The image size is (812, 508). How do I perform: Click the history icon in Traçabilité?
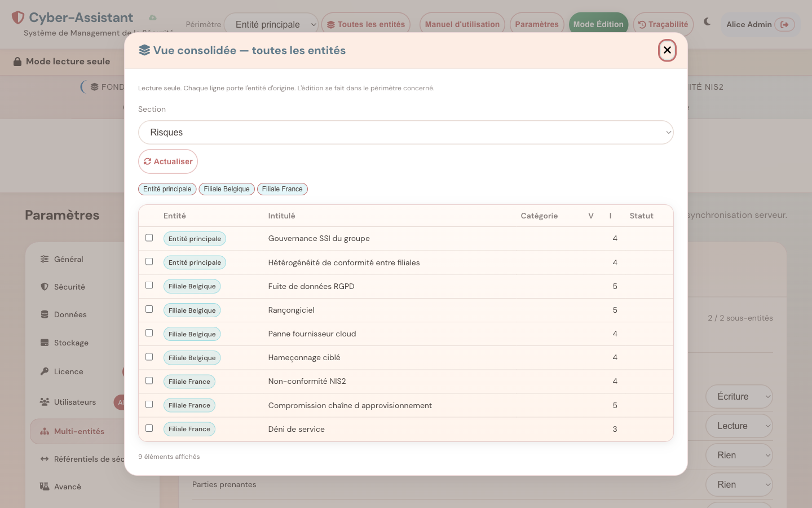[642, 24]
